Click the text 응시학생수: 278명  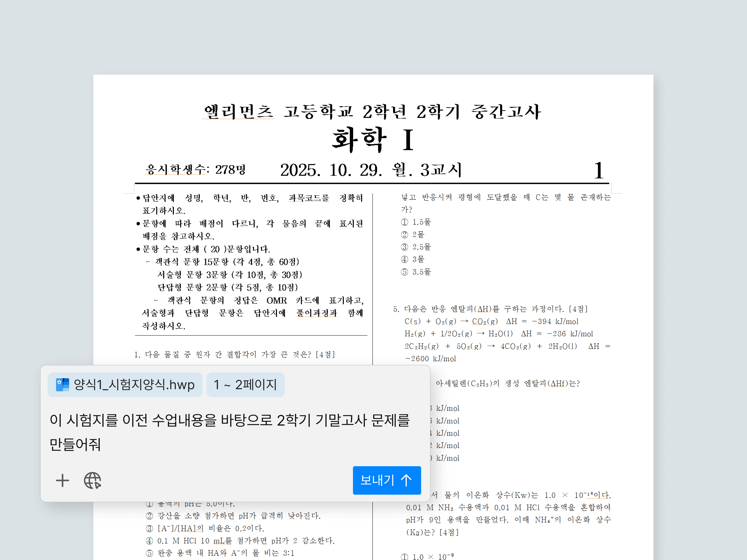pyautogui.click(x=196, y=169)
